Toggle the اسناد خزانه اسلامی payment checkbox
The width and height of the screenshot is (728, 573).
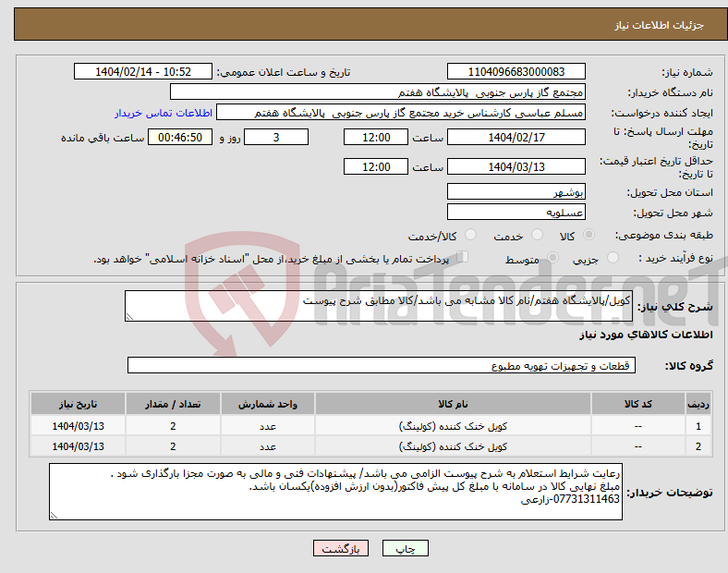pos(463,257)
